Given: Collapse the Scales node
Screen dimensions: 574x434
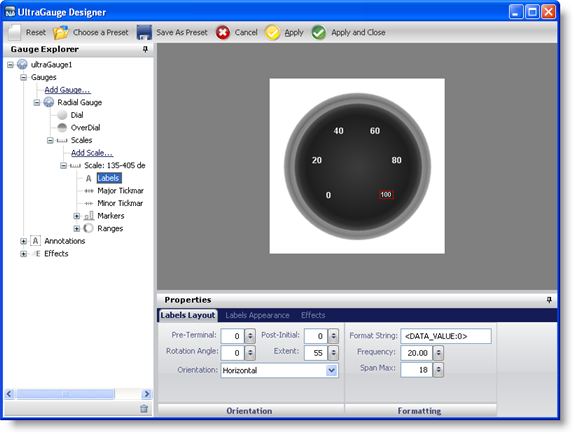Looking at the screenshot, I should point(50,140).
